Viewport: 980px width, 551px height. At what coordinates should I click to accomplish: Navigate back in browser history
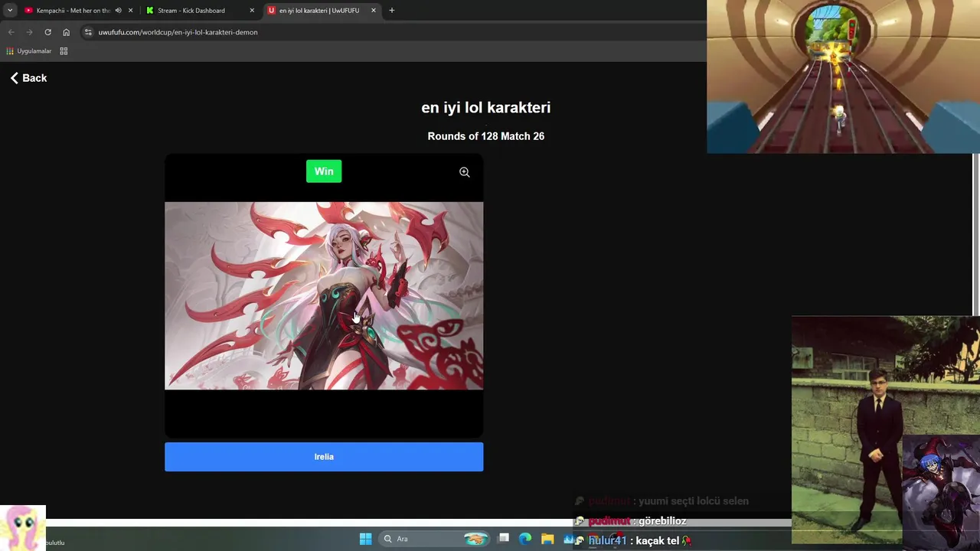pyautogui.click(x=11, y=32)
